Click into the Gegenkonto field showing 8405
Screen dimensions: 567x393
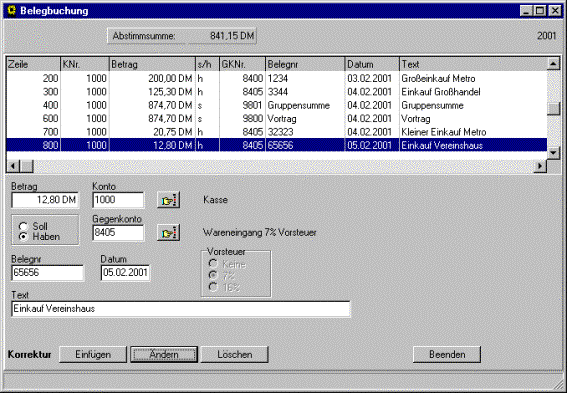(x=118, y=232)
